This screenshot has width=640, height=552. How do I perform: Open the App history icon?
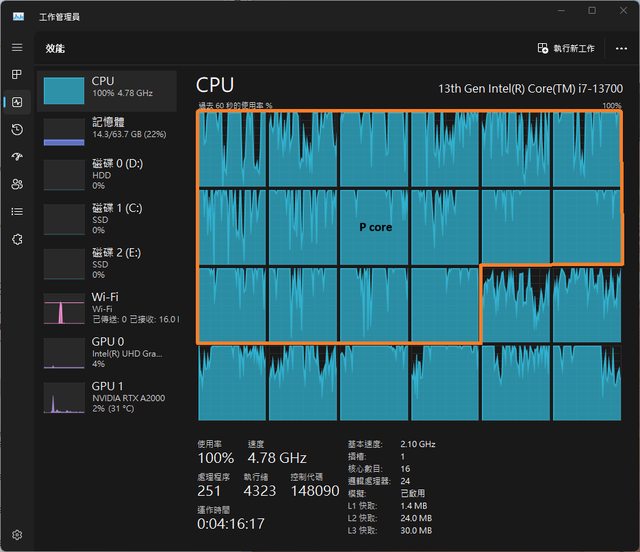17,130
